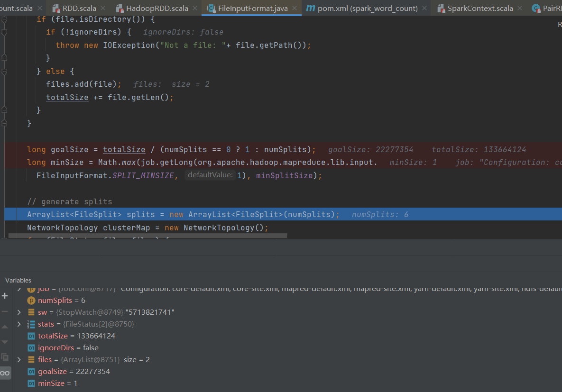Click the 'goalSize: 22277354' inline hint
The width and height of the screenshot is (562, 392).
pyautogui.click(x=370, y=149)
